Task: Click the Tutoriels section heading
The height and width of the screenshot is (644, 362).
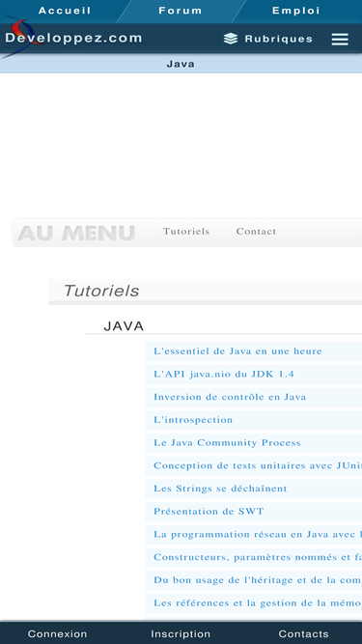Action: [101, 291]
